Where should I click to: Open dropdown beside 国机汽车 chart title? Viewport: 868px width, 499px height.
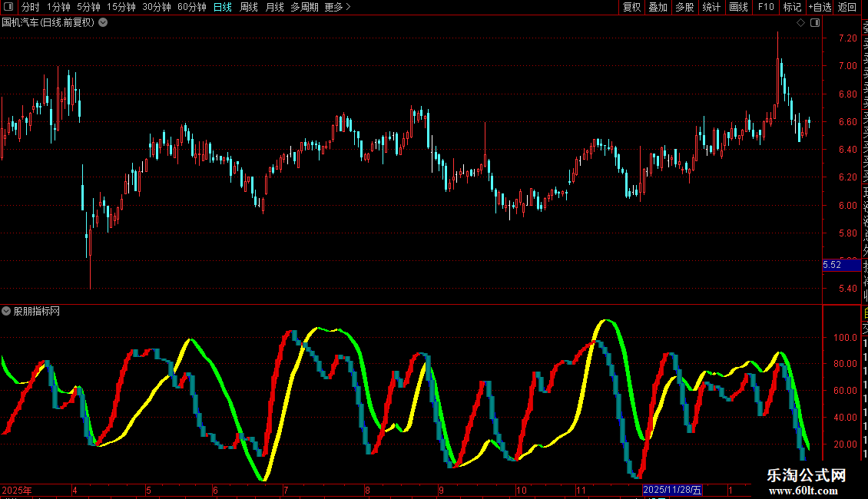103,23
